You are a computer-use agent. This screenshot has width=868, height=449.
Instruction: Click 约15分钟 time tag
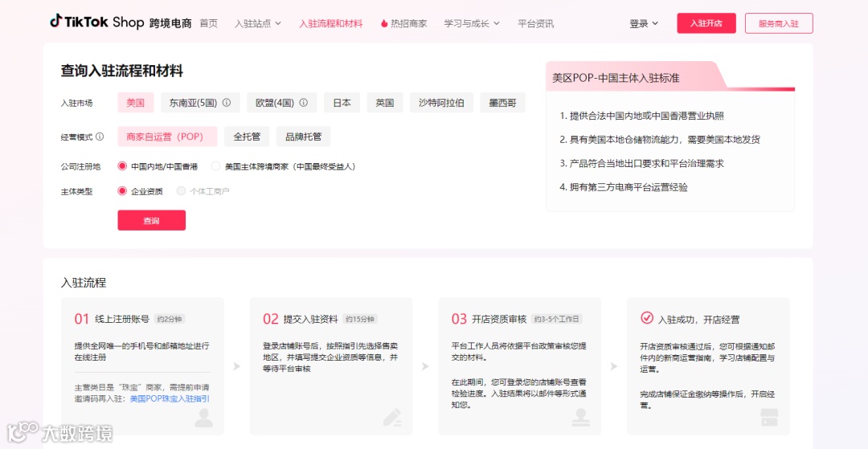[x=360, y=319]
